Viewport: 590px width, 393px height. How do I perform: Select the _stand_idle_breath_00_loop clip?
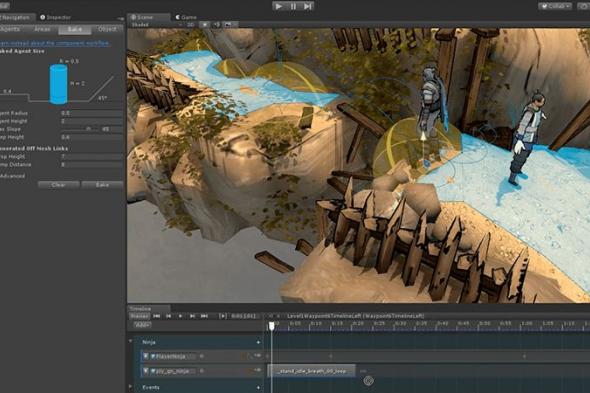pyautogui.click(x=311, y=371)
